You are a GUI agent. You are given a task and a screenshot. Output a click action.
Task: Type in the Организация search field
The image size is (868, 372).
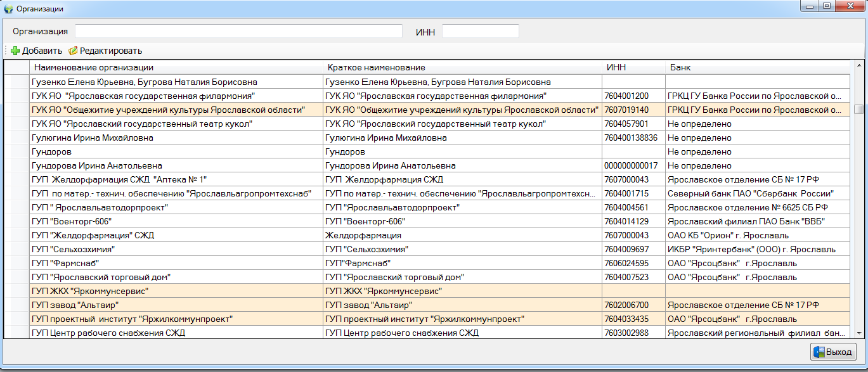click(238, 31)
